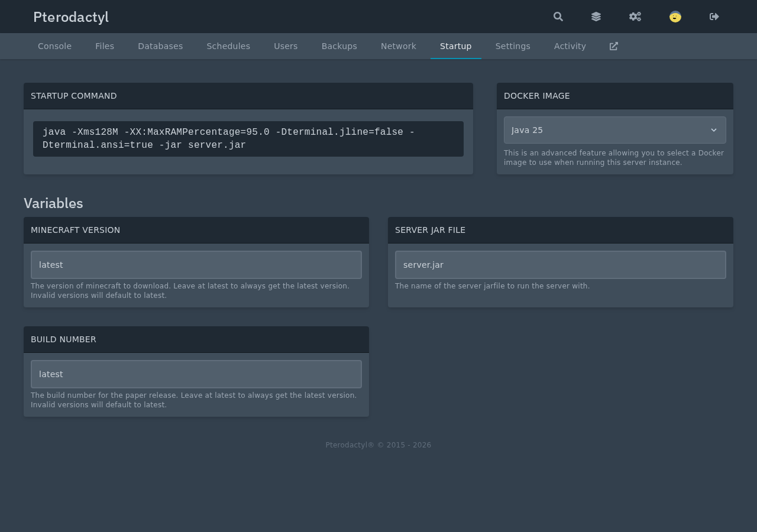The width and height of the screenshot is (757, 532).
Task: Select the Startup tab
Action: coord(456,46)
